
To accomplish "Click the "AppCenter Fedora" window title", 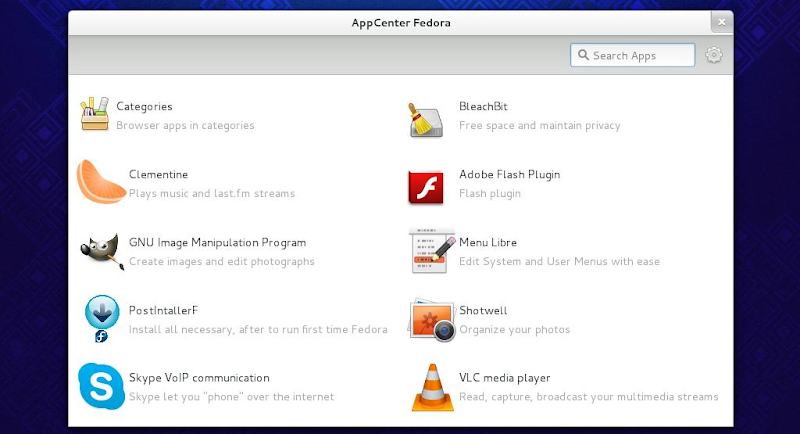I will click(401, 23).
